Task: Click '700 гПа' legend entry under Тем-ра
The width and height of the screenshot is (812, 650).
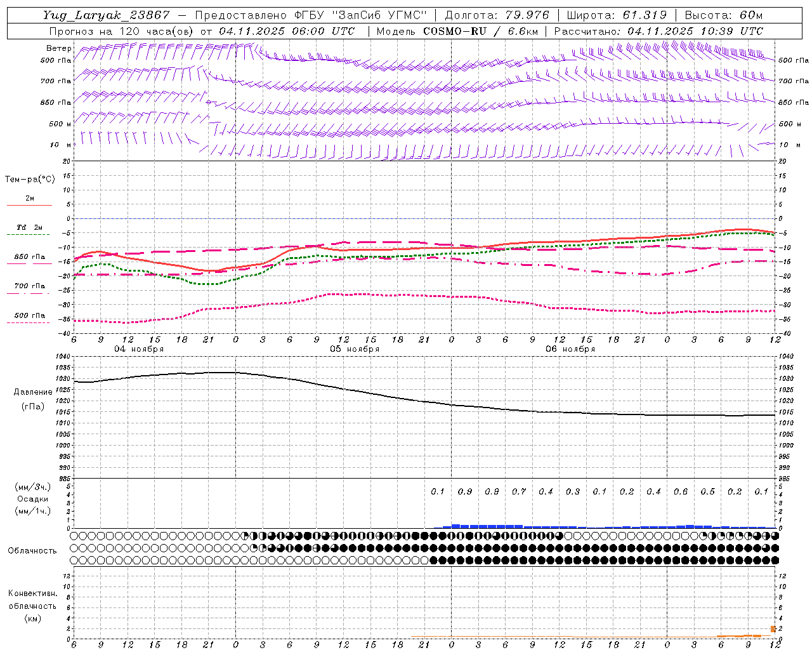Action: click(29, 286)
